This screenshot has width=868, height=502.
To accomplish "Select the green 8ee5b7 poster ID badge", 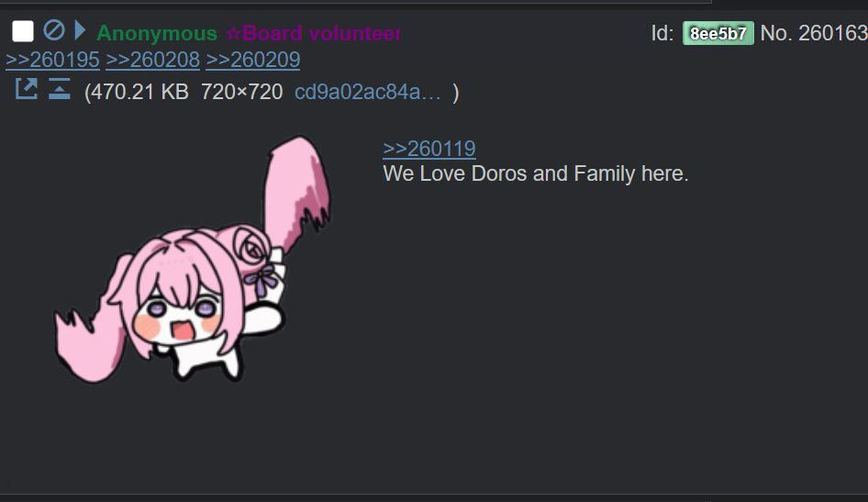I will [x=718, y=33].
